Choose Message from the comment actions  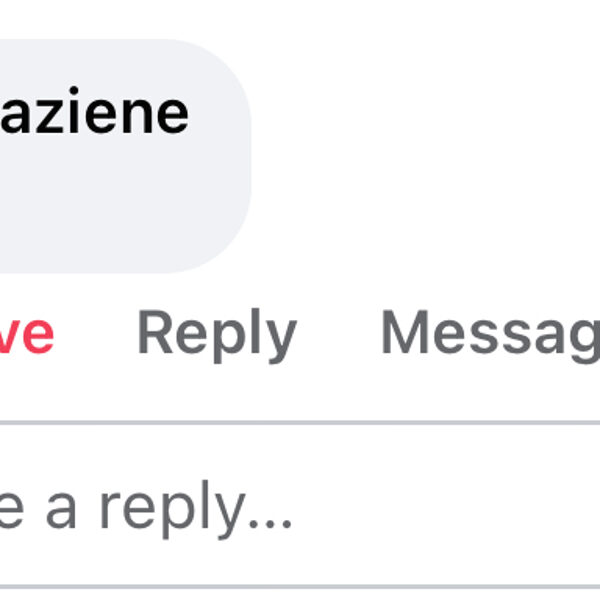[x=490, y=334]
